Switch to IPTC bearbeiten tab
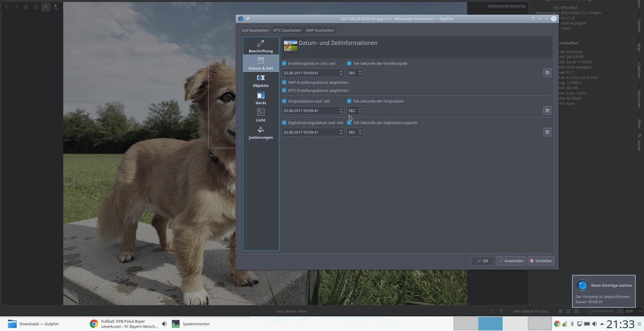Image resolution: width=644 pixels, height=331 pixels. [x=287, y=30]
